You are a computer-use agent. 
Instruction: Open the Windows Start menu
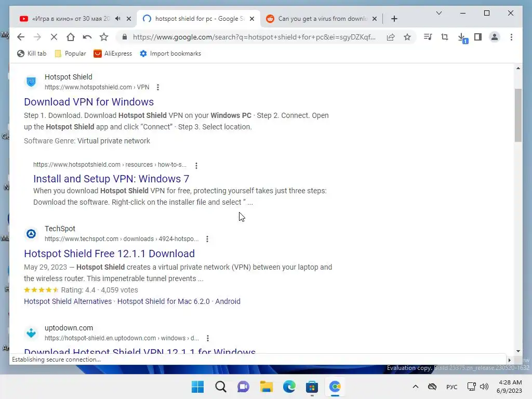coord(197,387)
